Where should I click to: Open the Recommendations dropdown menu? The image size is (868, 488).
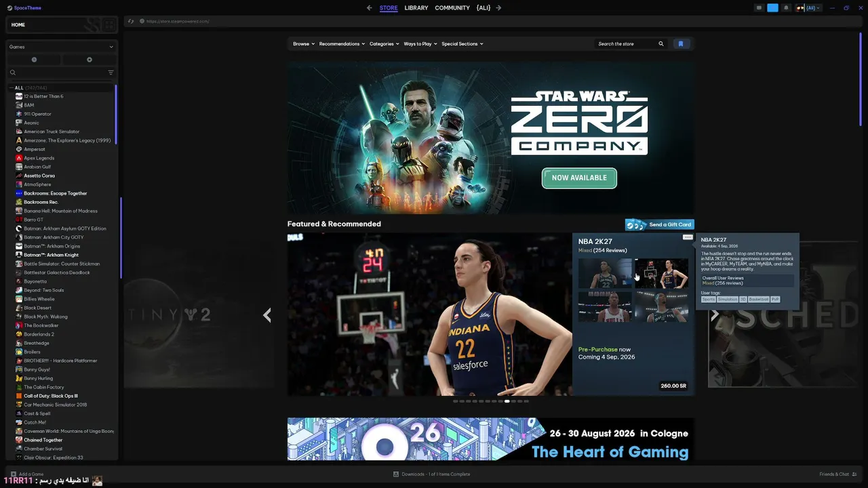(342, 44)
